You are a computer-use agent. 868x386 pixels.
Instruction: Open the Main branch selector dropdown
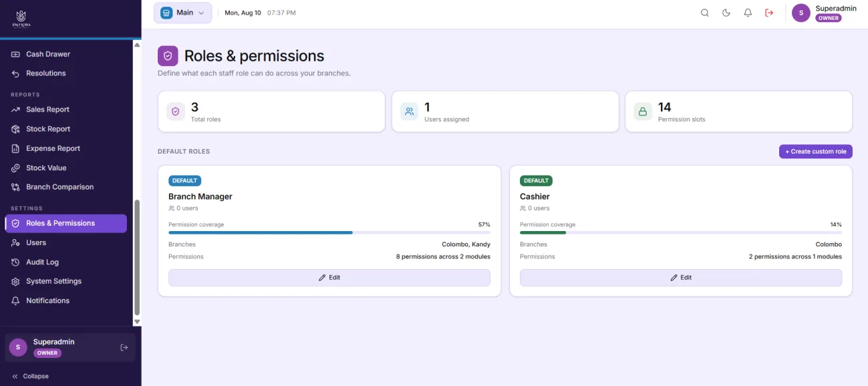click(x=182, y=13)
